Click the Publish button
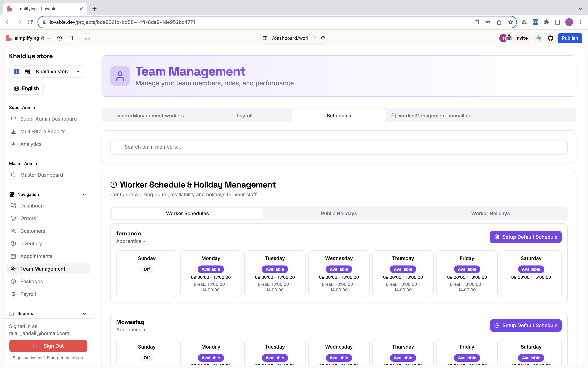Screen dimensions: 588x368 tap(570, 38)
